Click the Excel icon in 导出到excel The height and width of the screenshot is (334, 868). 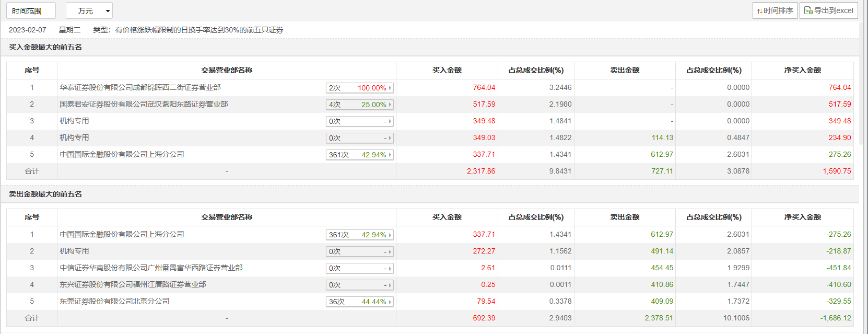[808, 10]
